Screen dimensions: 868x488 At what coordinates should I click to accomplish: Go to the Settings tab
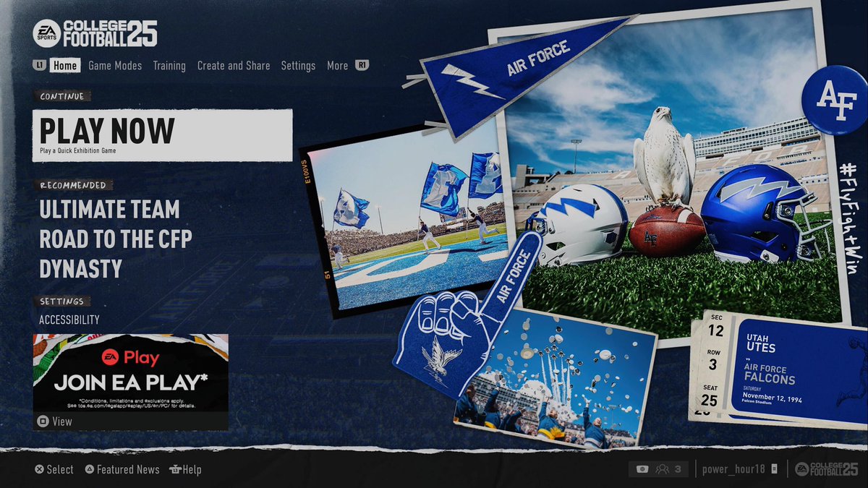point(298,65)
